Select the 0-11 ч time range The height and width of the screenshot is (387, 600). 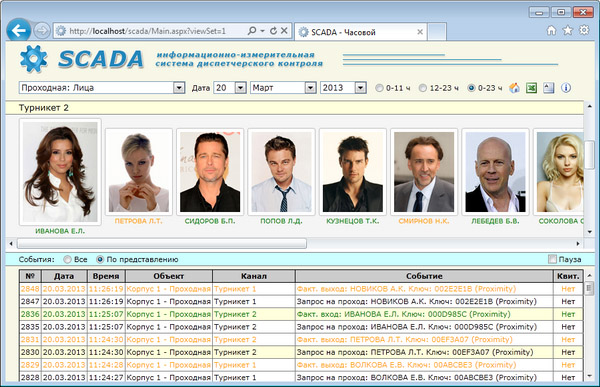[x=379, y=88]
